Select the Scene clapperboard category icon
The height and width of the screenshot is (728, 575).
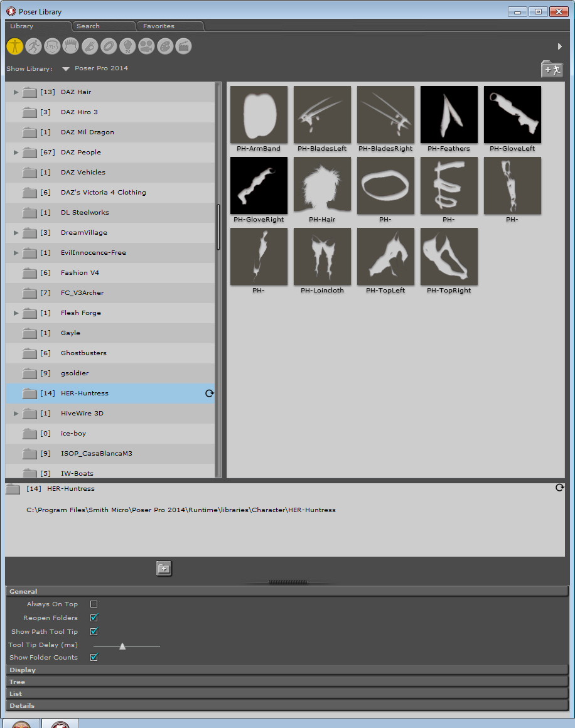tap(184, 46)
